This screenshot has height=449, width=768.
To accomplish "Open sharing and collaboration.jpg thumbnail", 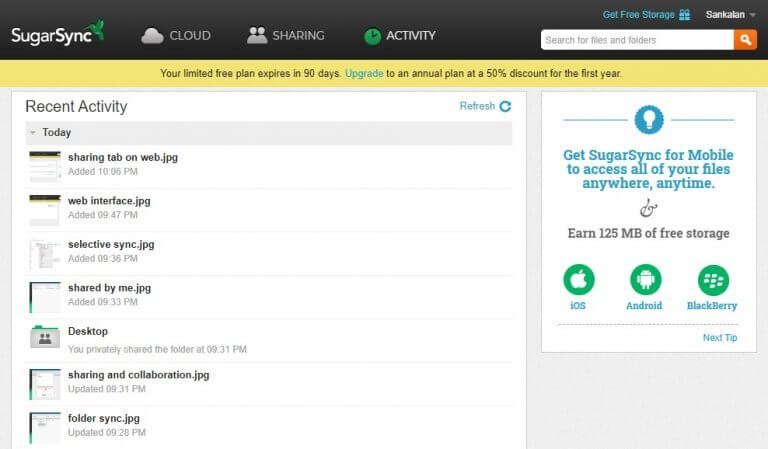I will pos(45,384).
